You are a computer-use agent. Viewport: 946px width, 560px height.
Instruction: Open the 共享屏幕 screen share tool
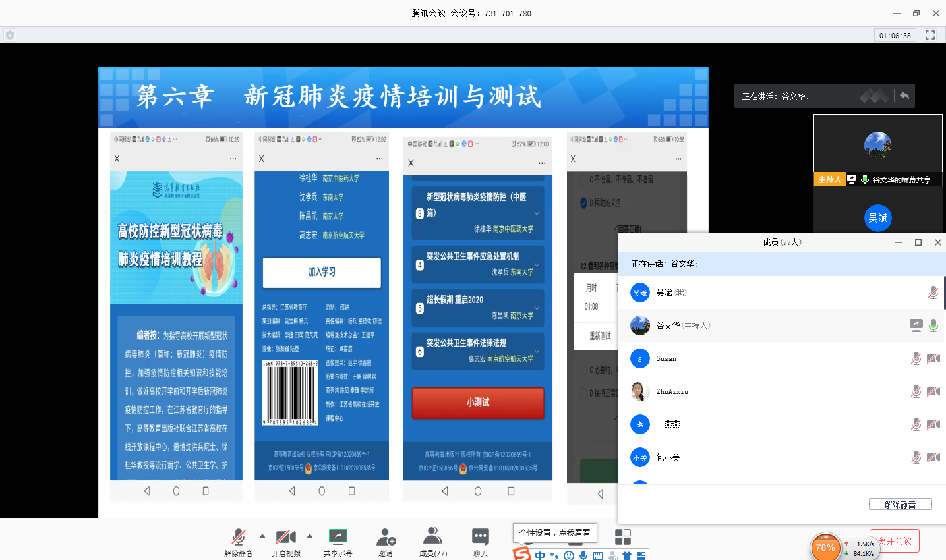point(338,537)
